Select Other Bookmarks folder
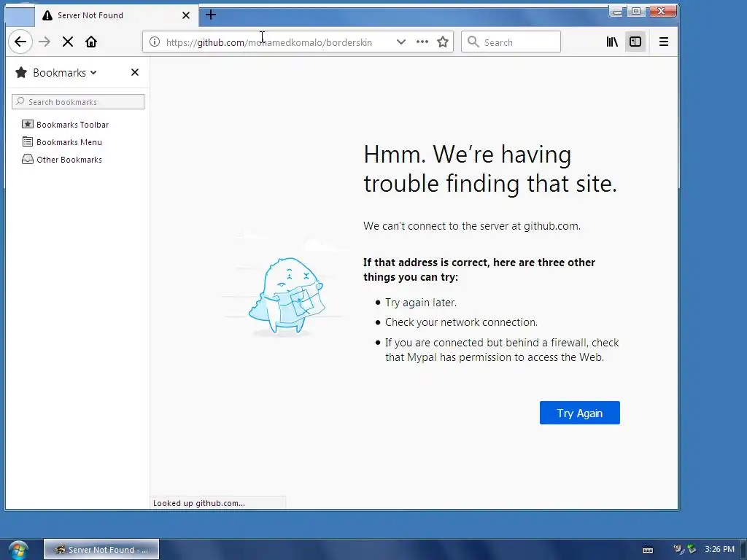The image size is (747, 560). (62, 160)
